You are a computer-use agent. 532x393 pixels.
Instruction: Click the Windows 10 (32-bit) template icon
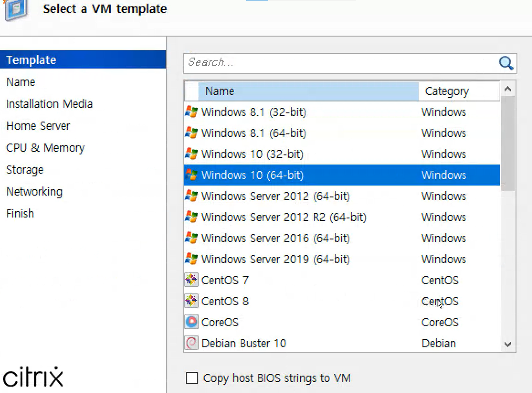tap(191, 154)
